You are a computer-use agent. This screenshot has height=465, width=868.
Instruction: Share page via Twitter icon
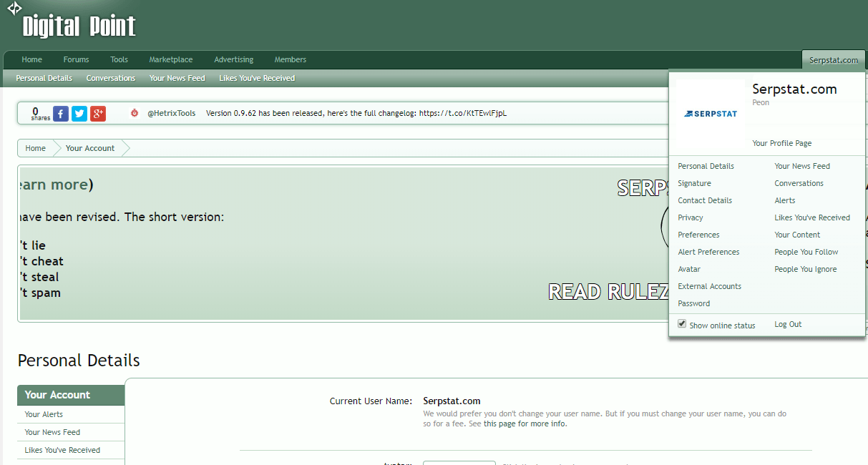point(79,114)
